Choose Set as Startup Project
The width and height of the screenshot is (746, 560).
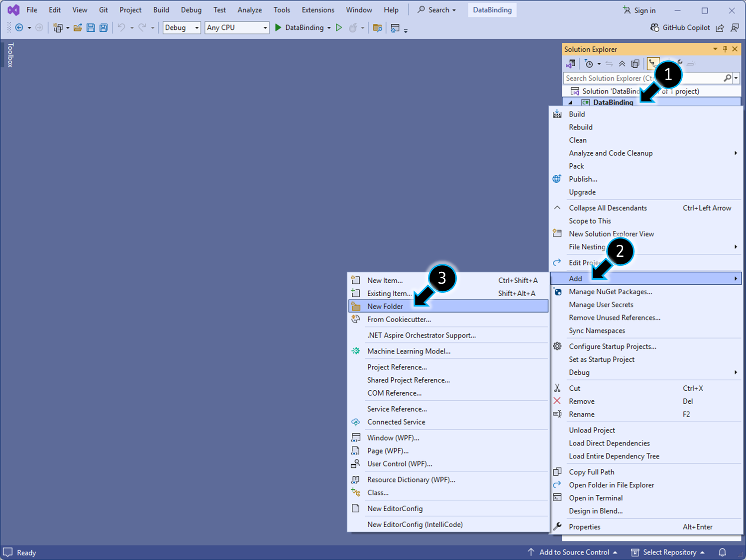[x=646, y=359]
